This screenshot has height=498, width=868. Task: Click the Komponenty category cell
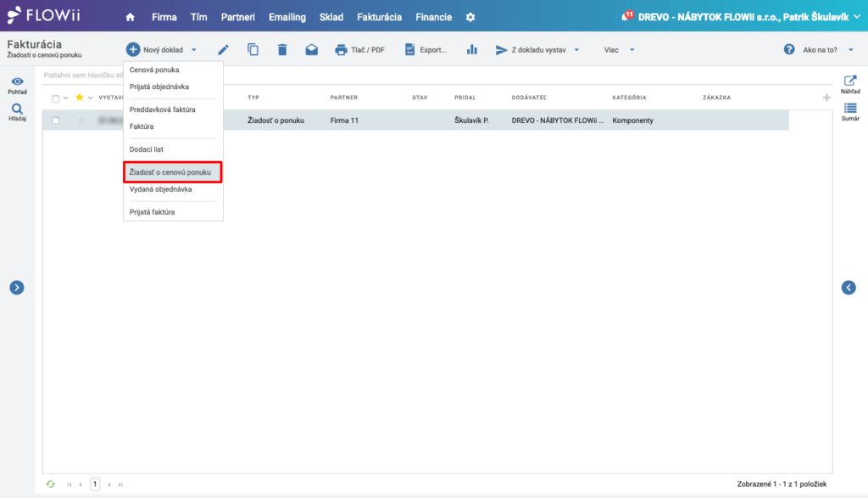tap(632, 120)
